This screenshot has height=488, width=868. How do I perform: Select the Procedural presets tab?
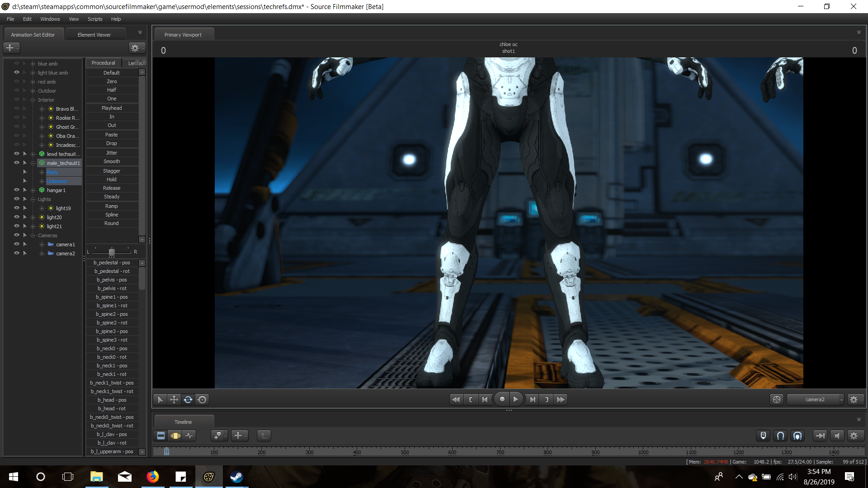click(104, 63)
